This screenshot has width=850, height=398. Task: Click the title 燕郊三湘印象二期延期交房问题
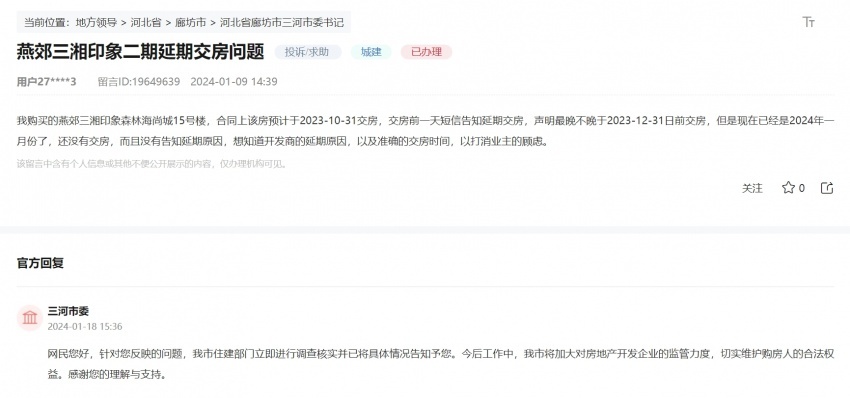tap(140, 52)
